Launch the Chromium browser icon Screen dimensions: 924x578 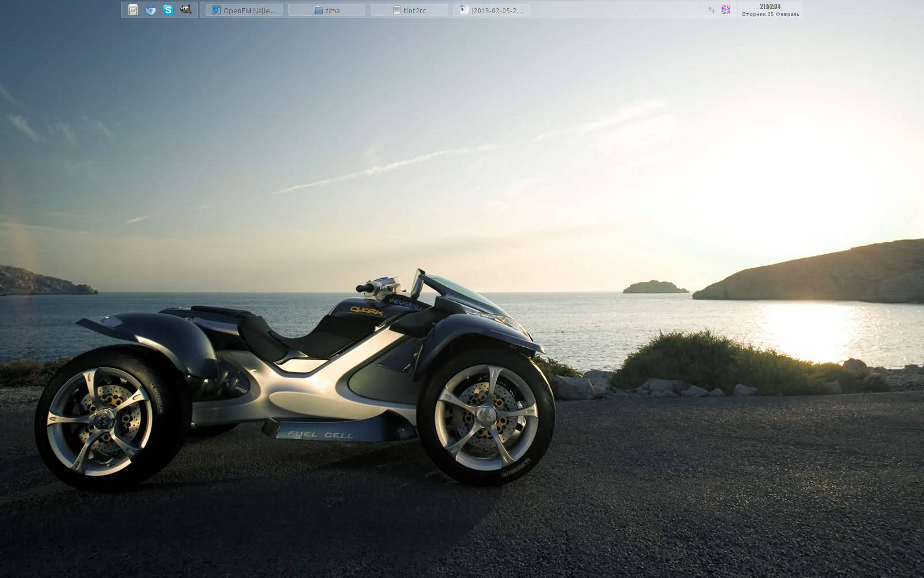(151, 10)
